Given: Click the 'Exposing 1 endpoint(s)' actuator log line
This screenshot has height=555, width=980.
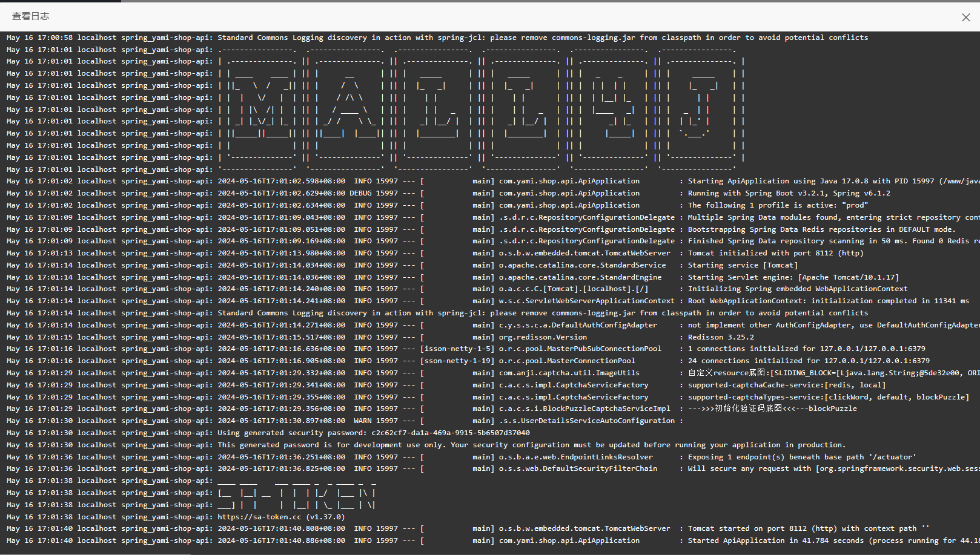Looking at the screenshot, I should 801,457.
